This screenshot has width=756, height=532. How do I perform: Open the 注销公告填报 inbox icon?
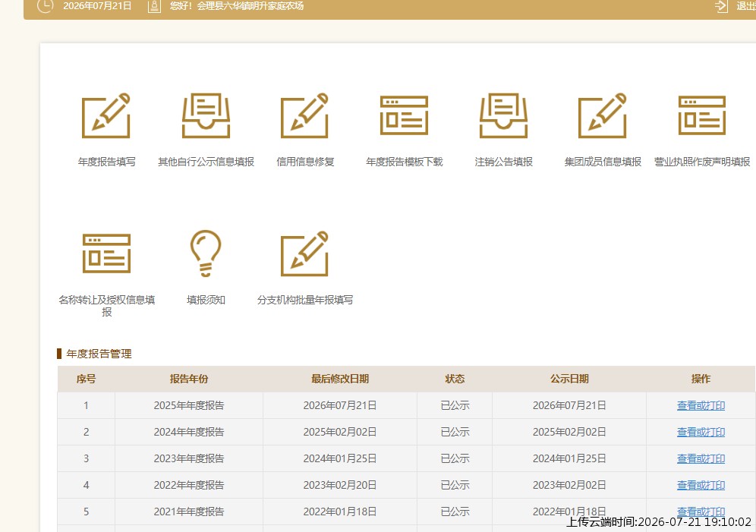click(503, 115)
